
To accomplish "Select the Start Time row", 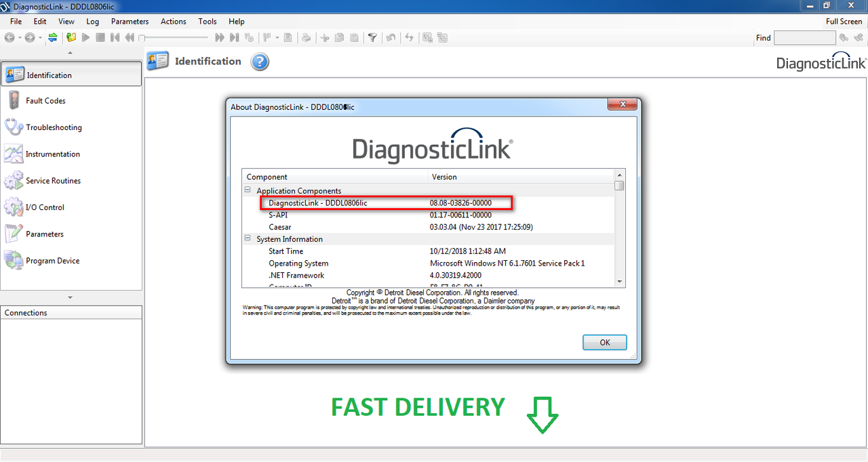I will tap(429, 251).
